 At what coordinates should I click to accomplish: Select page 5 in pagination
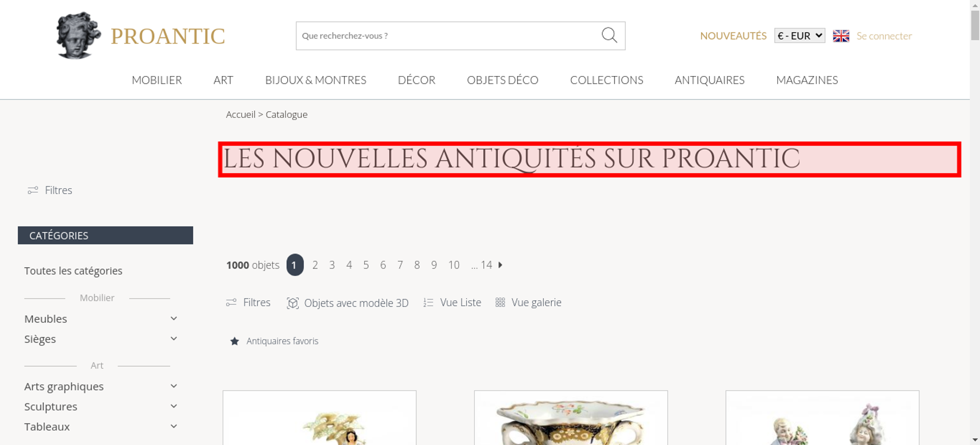(366, 265)
